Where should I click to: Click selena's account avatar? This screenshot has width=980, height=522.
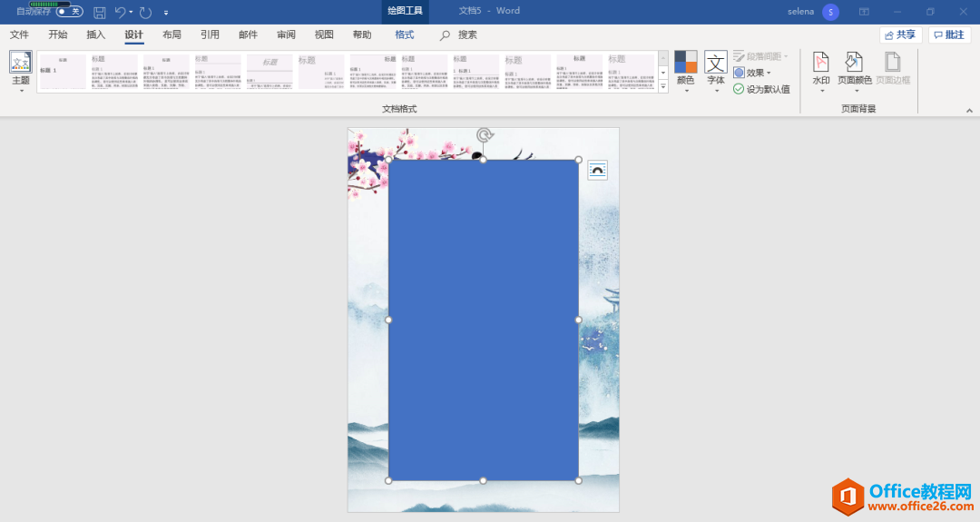[x=830, y=12]
